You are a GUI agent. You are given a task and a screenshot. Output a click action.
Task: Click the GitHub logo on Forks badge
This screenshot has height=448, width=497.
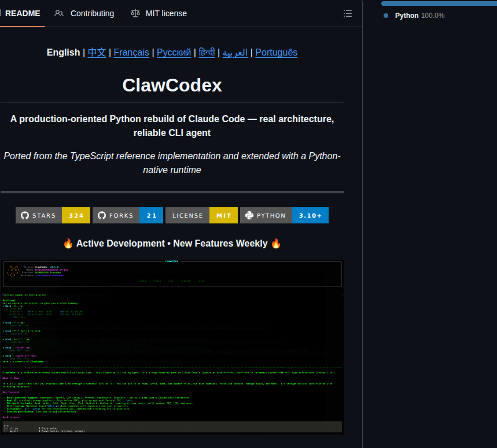[x=102, y=215]
